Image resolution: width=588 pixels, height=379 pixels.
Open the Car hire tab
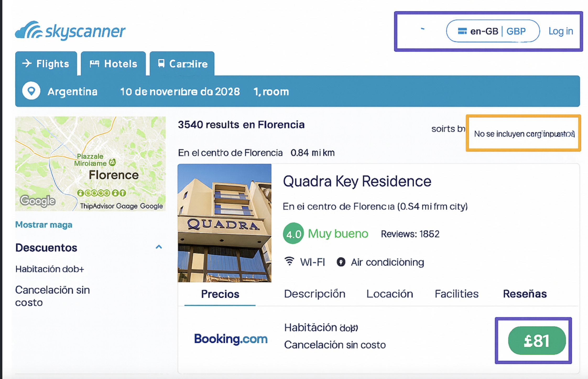(x=182, y=64)
